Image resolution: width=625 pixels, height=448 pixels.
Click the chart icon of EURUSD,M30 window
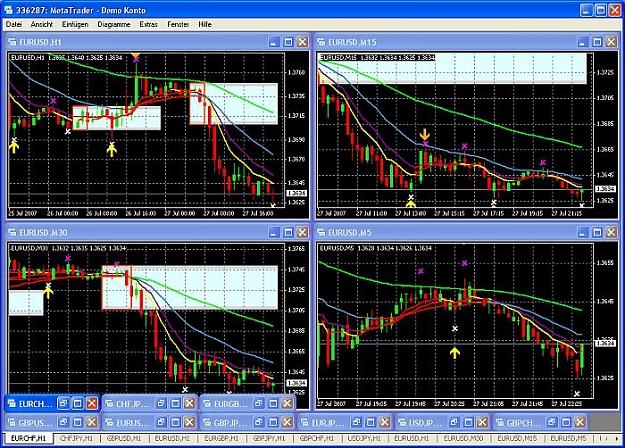[12, 232]
